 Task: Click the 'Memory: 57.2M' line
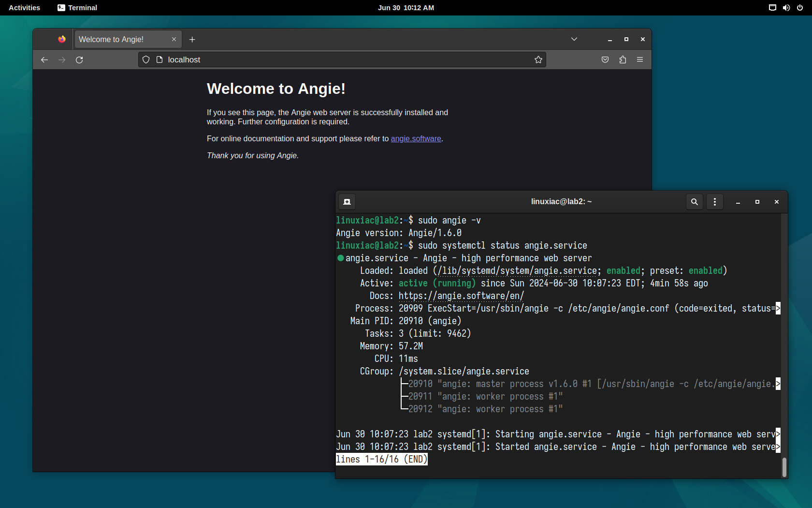coord(391,346)
